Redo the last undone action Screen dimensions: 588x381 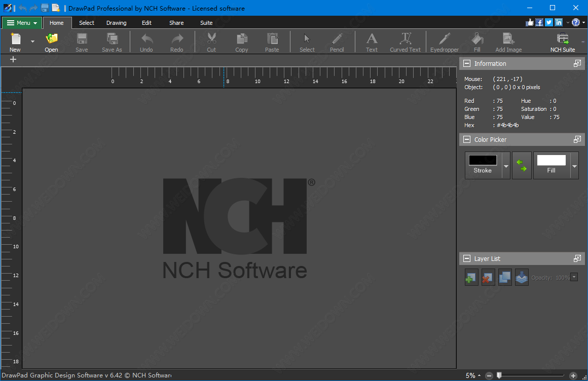pyautogui.click(x=176, y=42)
